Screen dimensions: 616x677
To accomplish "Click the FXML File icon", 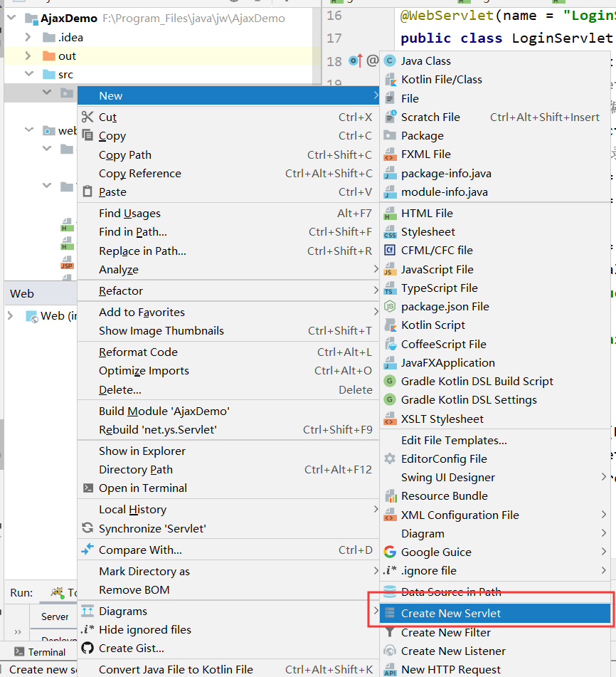I will coord(390,154).
